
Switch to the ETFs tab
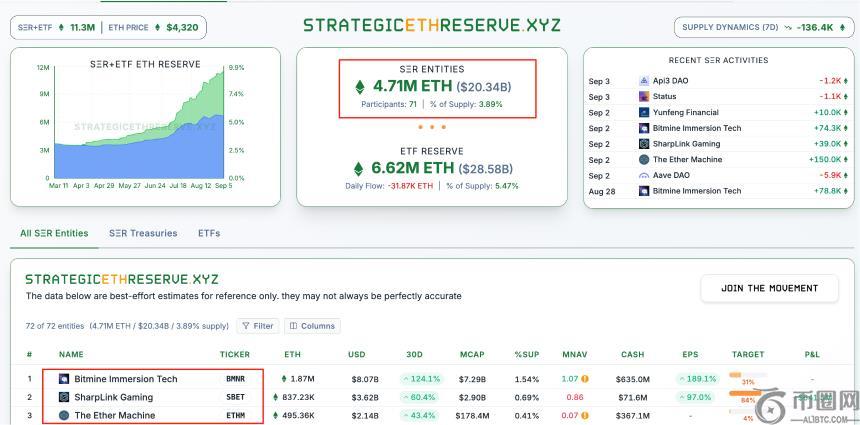(209, 233)
